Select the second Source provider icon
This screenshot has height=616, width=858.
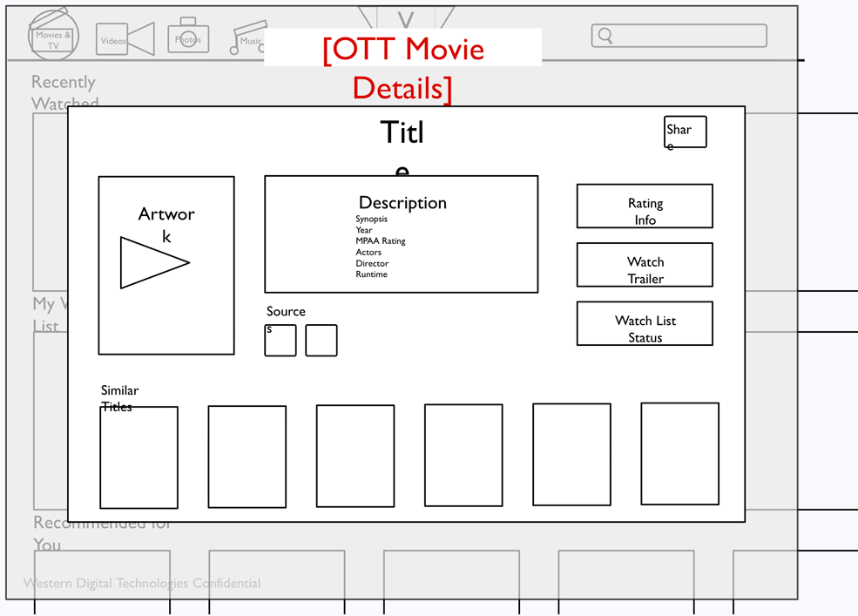[x=321, y=341]
